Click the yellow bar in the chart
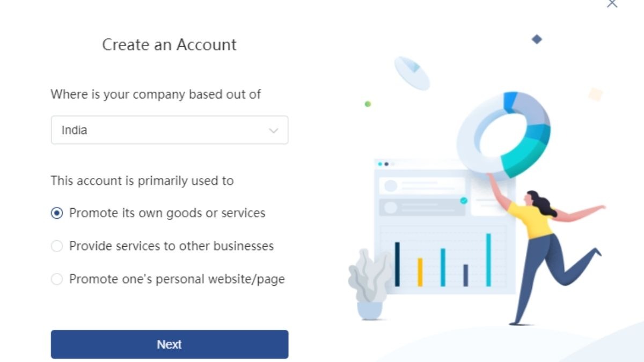 coord(420,272)
